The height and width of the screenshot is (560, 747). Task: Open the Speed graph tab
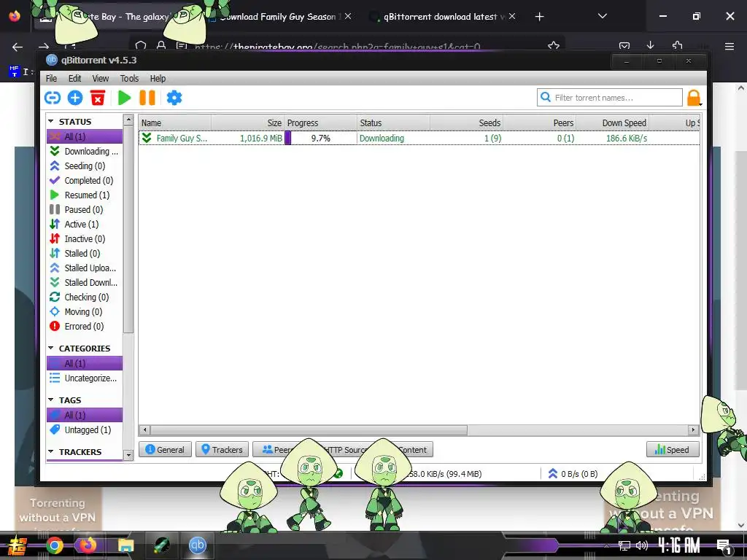[x=673, y=449]
